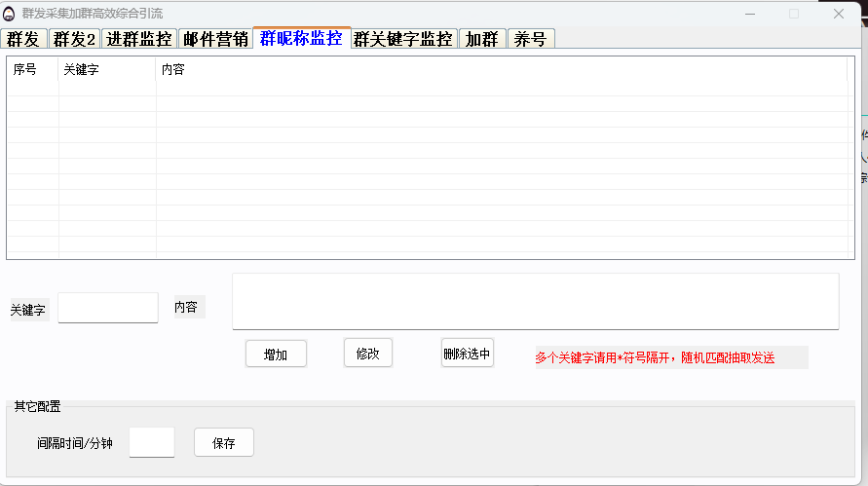Open the 群发2 tab

click(74, 39)
